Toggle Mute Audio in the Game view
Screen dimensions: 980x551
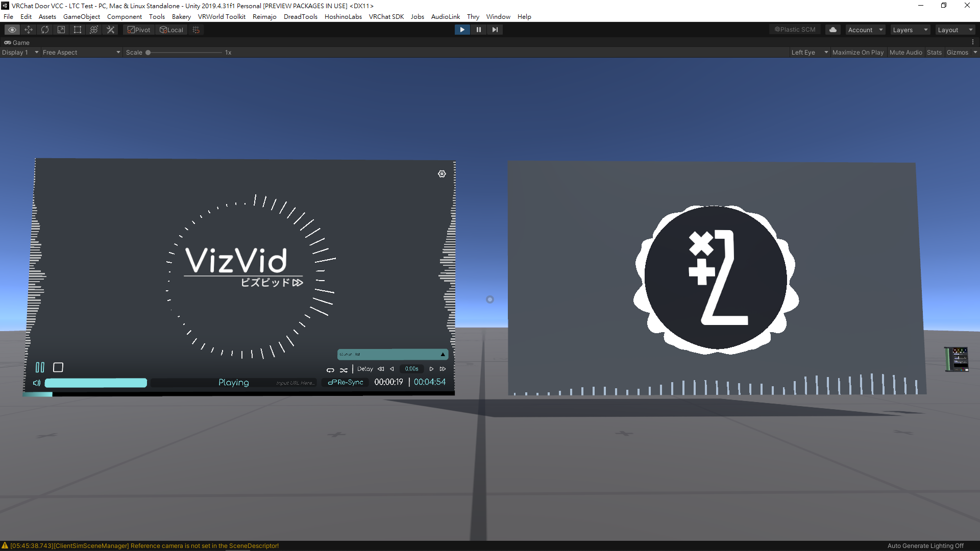point(905,52)
